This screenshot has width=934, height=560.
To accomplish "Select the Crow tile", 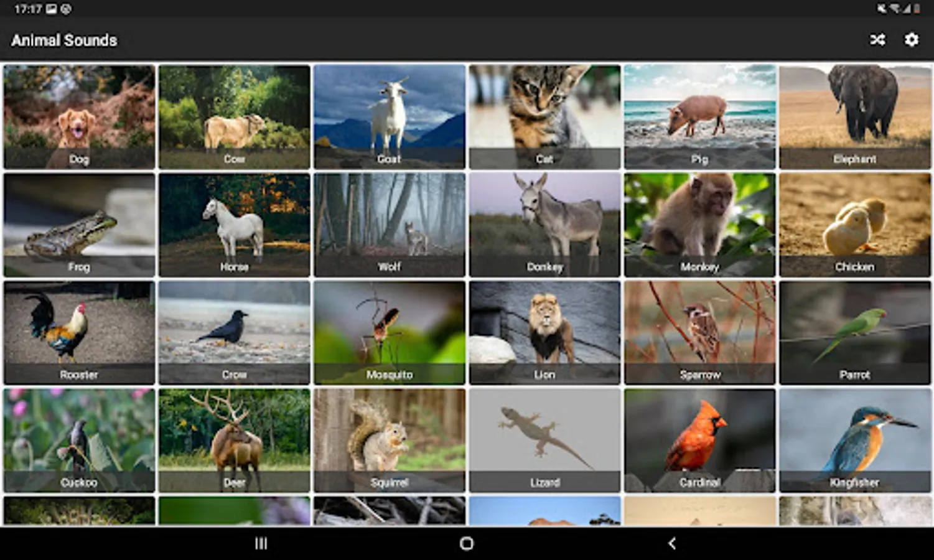I will [235, 332].
